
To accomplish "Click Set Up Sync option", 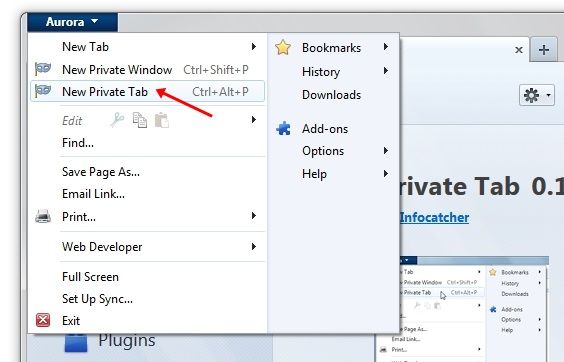I will tap(97, 299).
